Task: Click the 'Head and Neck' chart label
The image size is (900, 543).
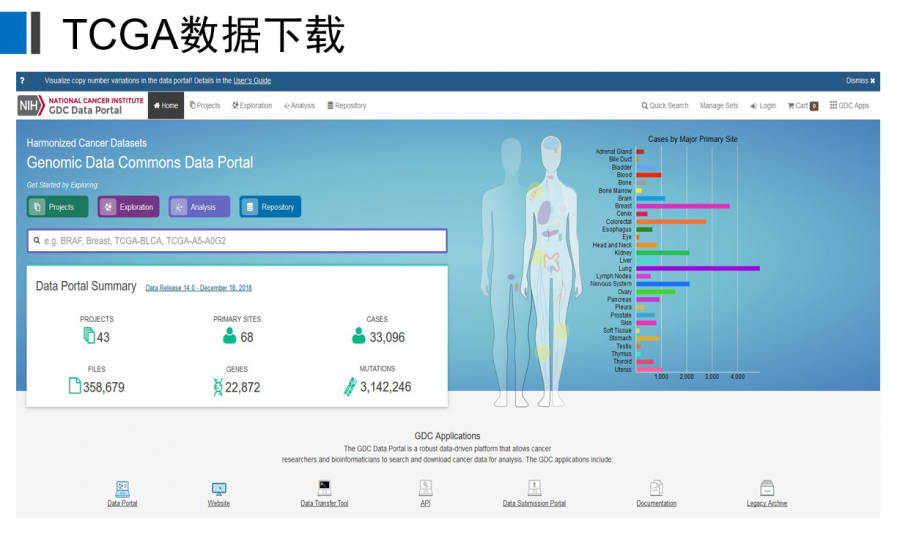Action: click(x=612, y=245)
